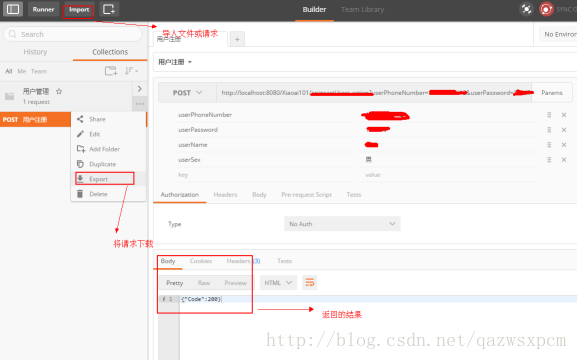Open a new window icon
577x360 pixels.
click(109, 9)
